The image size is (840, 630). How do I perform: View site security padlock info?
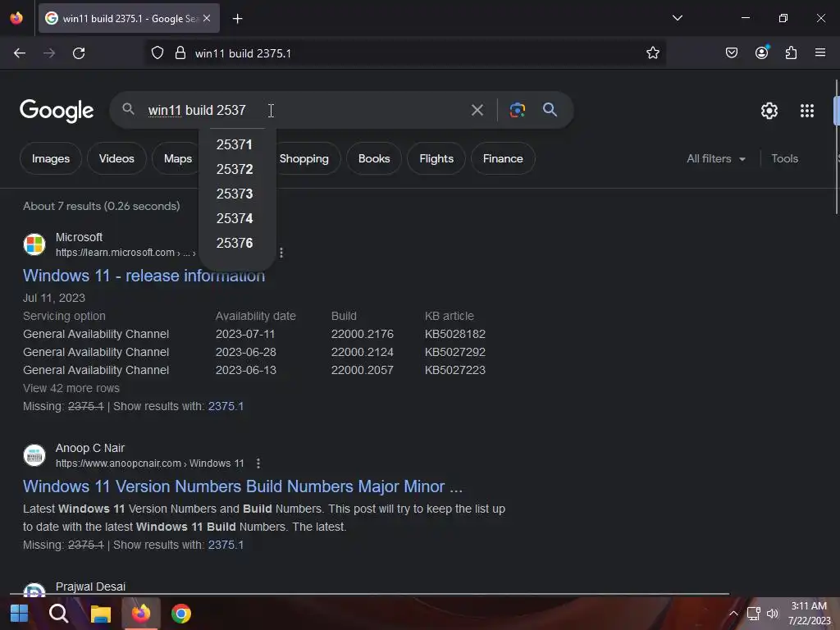[180, 53]
